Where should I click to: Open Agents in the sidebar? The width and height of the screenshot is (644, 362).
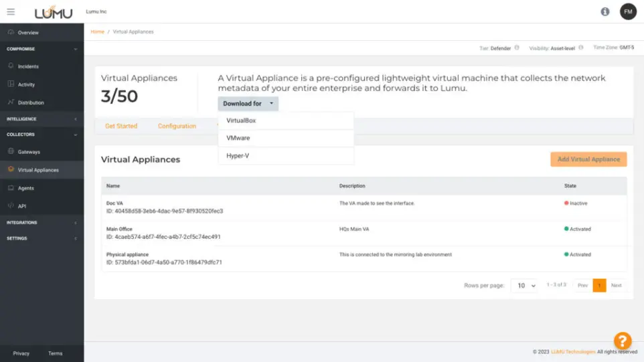tap(25, 188)
